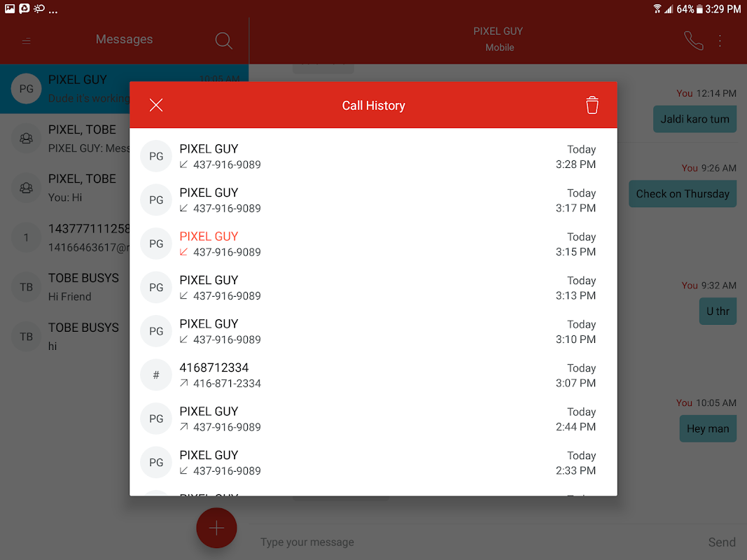This screenshot has height=560, width=747.
Task: Select PIXEL GUY call at 2:44 PM
Action: pos(374,419)
